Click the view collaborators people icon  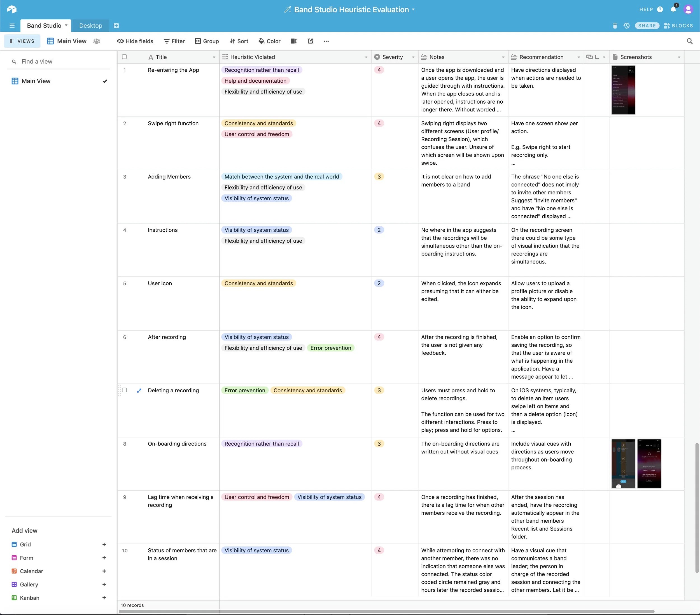(x=97, y=41)
